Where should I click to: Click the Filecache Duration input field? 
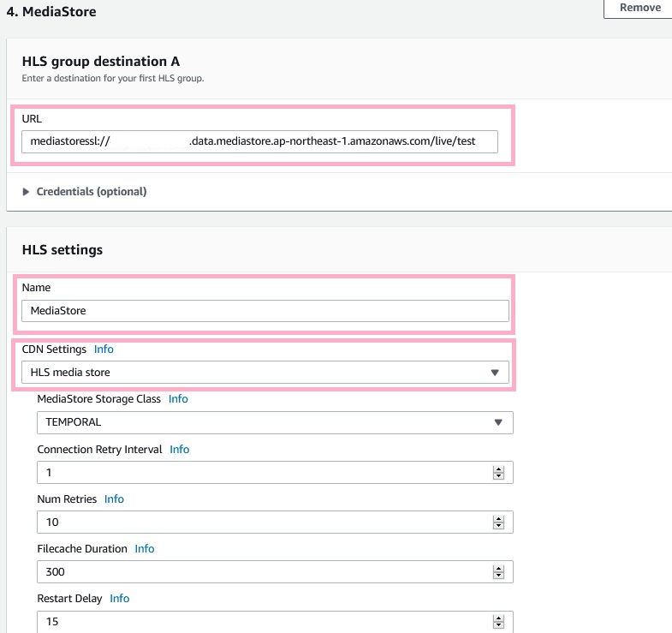coord(261,571)
